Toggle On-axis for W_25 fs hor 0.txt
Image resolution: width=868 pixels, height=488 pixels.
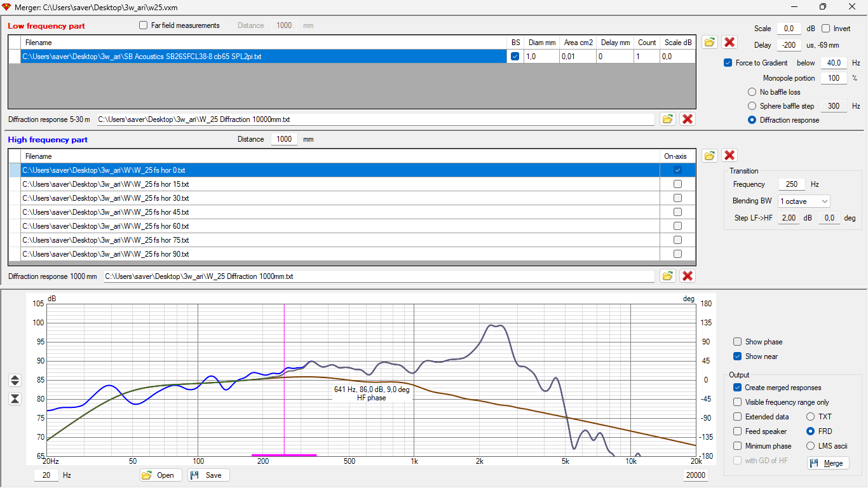tap(677, 170)
